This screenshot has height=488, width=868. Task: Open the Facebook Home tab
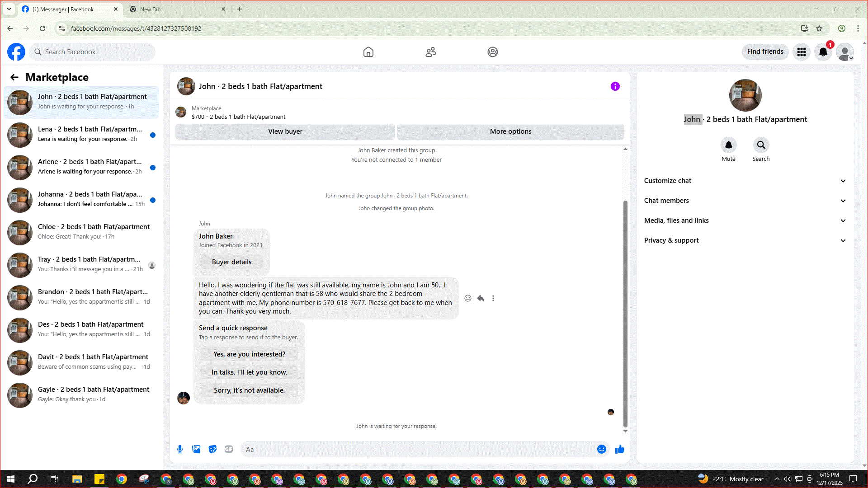pyautogui.click(x=368, y=52)
